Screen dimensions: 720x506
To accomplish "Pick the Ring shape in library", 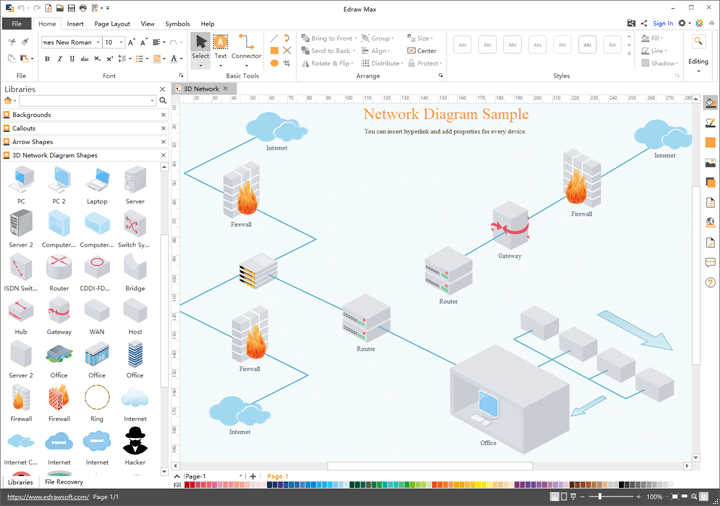I will (x=97, y=402).
